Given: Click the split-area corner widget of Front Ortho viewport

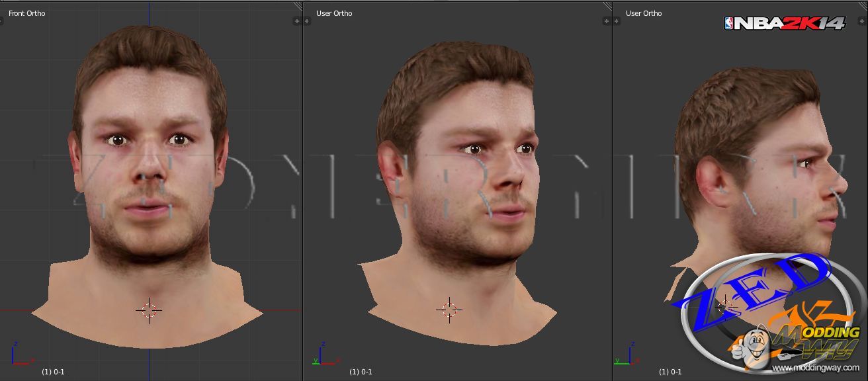Looking at the screenshot, I should point(298,6).
